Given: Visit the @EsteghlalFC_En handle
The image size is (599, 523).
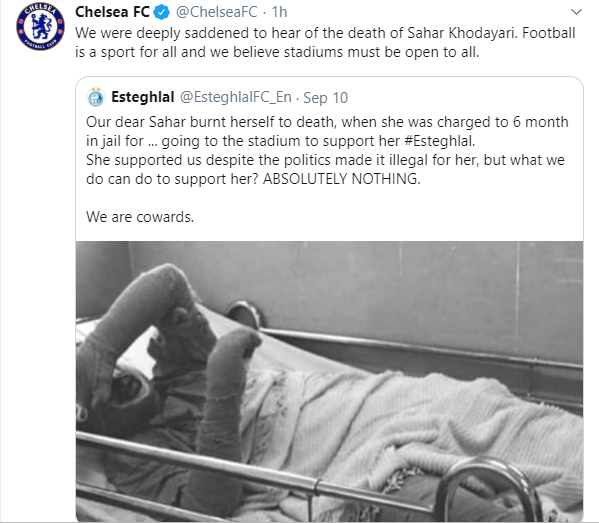Looking at the screenshot, I should pyautogui.click(x=236, y=97).
